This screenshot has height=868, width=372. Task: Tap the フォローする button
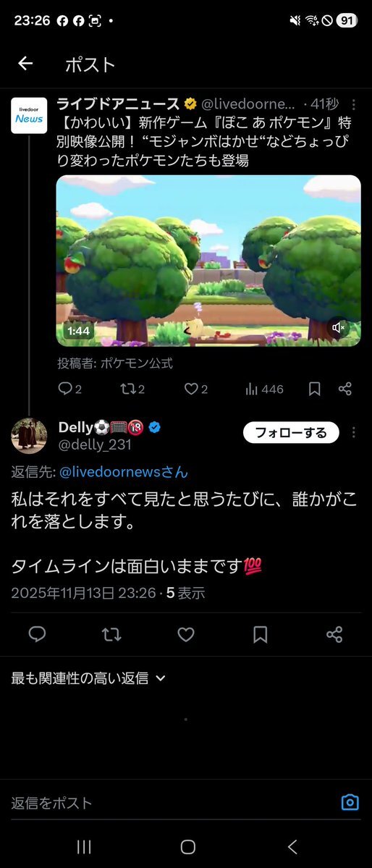291,432
